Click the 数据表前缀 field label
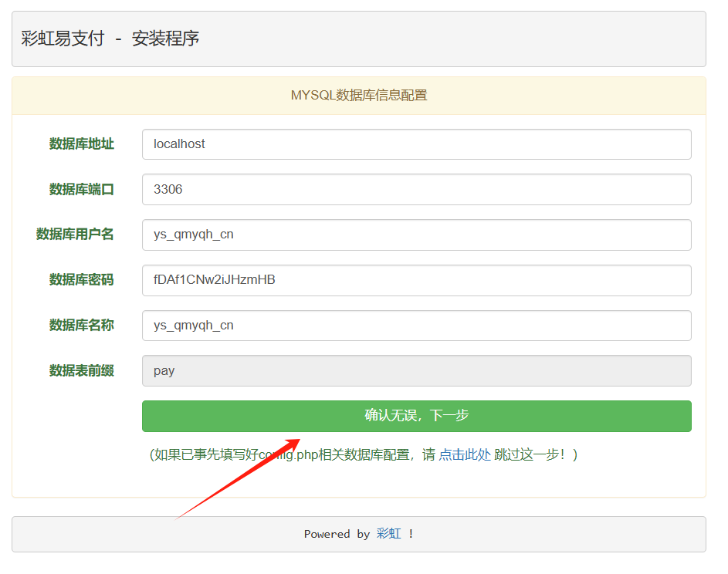The height and width of the screenshot is (574, 728). (x=81, y=370)
